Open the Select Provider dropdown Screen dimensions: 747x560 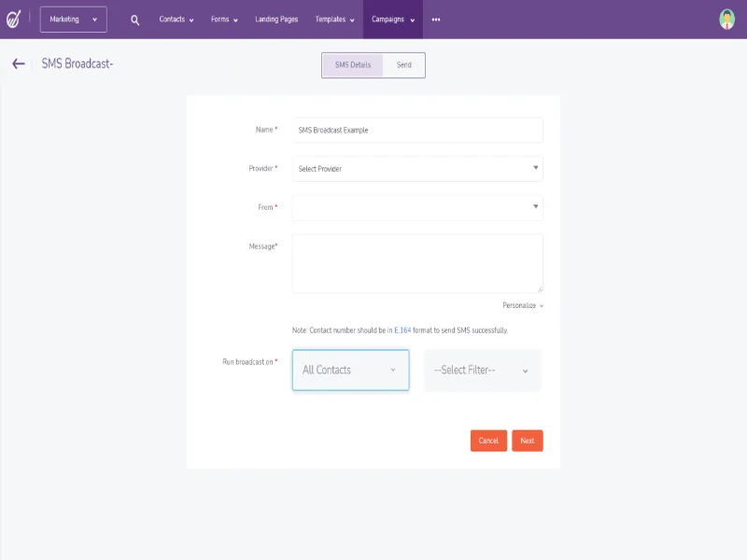coord(417,169)
